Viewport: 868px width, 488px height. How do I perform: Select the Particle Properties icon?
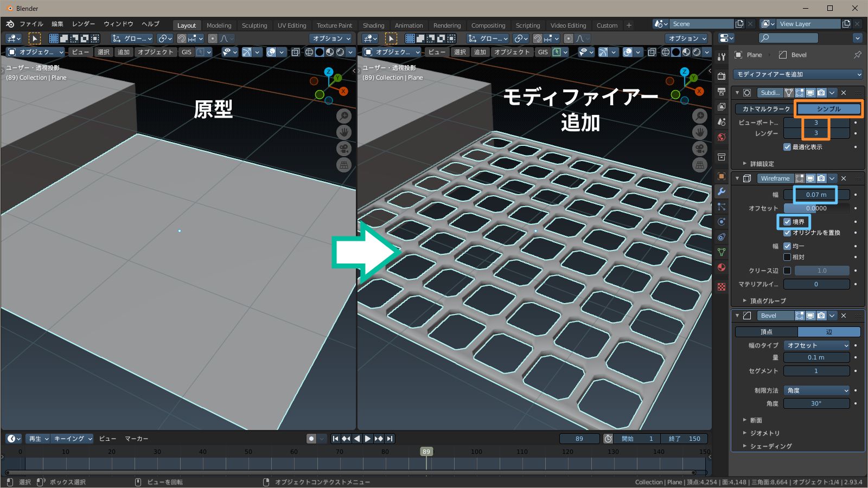pyautogui.click(x=722, y=207)
